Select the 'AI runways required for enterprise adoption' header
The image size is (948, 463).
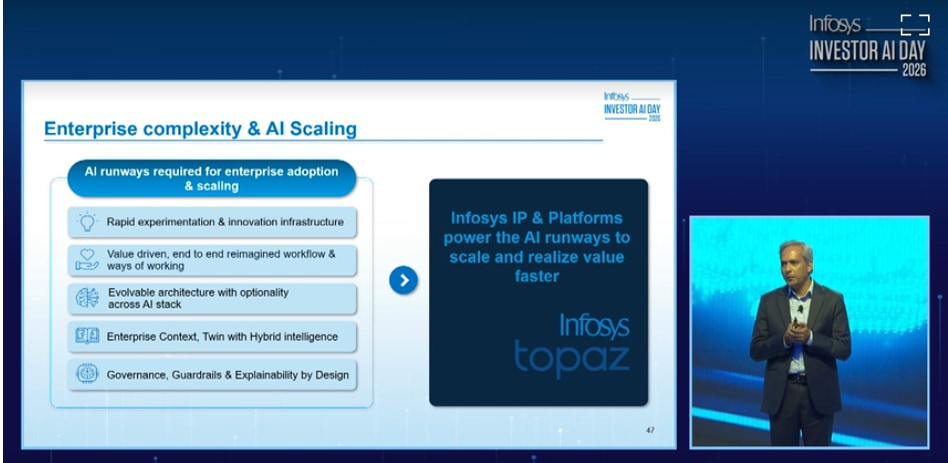pyautogui.click(x=211, y=179)
